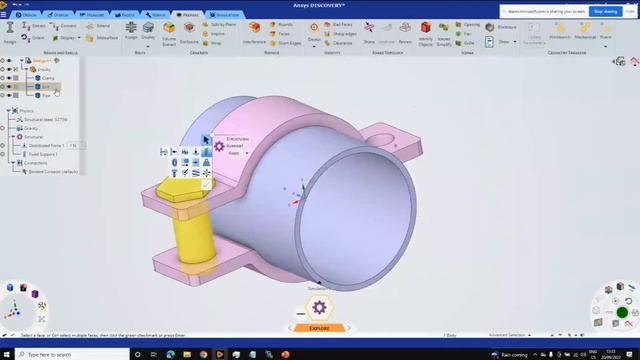Toggle circle marker beside Fixed Support 1
640x360 pixels.
[2, 154]
